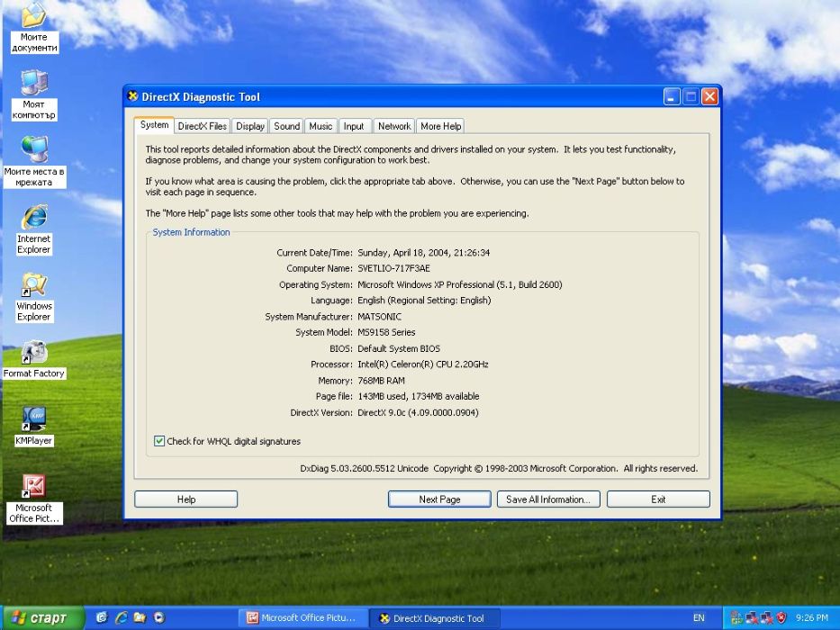The image size is (840, 630).
Task: Click 'Default System BIOS' value
Action: [x=399, y=349]
